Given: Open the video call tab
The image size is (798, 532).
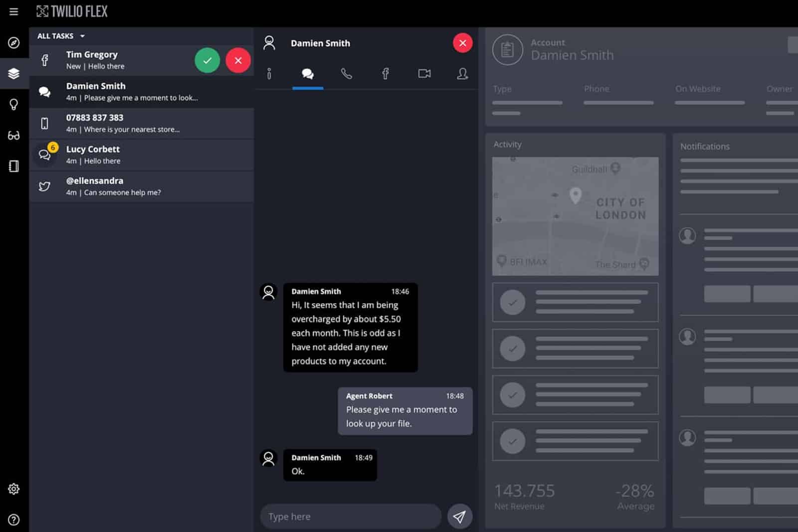Looking at the screenshot, I should pos(424,74).
